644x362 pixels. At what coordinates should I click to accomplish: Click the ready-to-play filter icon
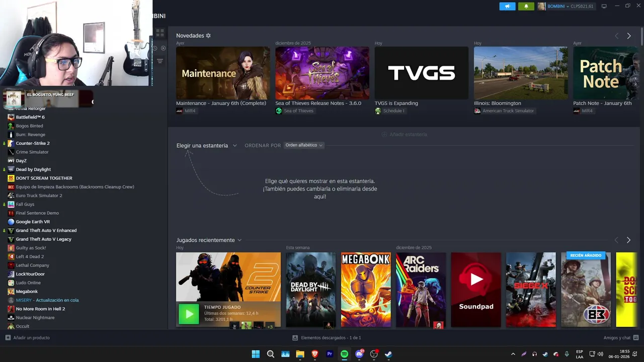(x=163, y=48)
